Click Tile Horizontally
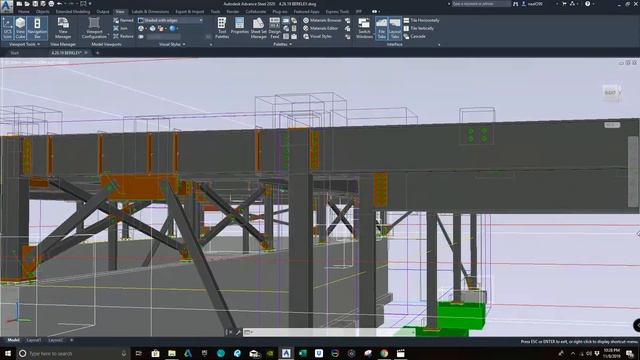The image size is (640, 360). tap(421, 20)
